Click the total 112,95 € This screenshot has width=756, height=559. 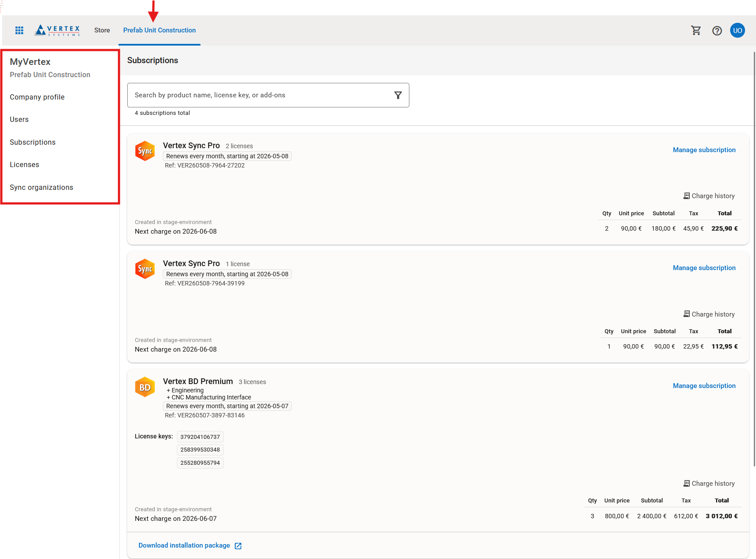tap(725, 346)
